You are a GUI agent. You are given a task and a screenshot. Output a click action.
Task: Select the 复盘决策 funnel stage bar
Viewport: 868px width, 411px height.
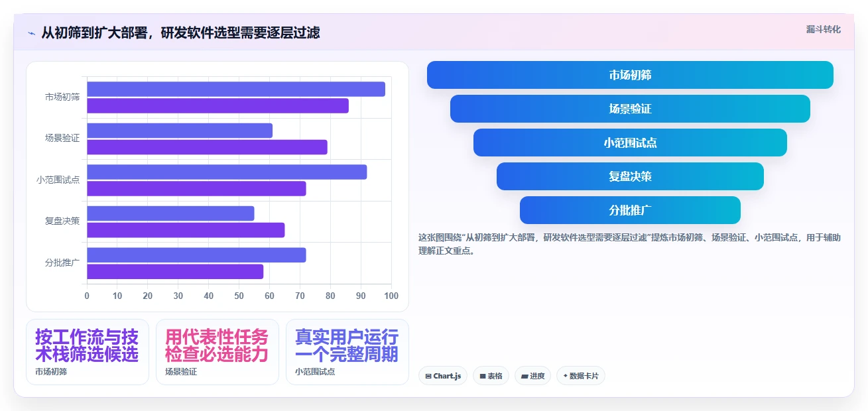point(630,176)
